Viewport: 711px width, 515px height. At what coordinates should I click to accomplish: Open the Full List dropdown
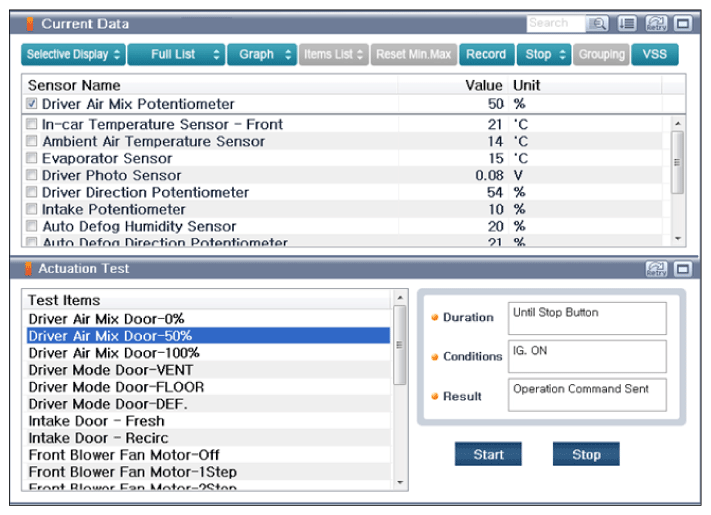176,54
